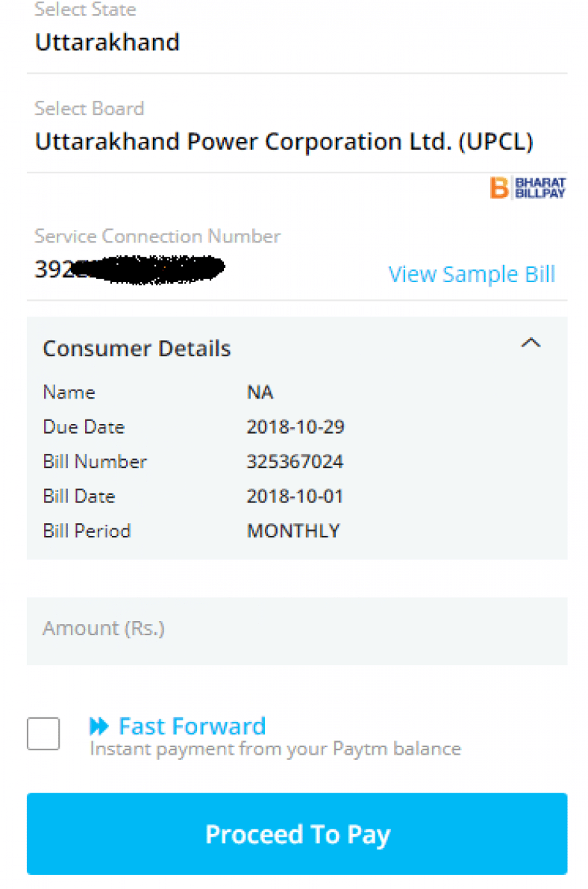Click the Consumer Details heading
Screen dimensions: 588x889
pos(137,347)
